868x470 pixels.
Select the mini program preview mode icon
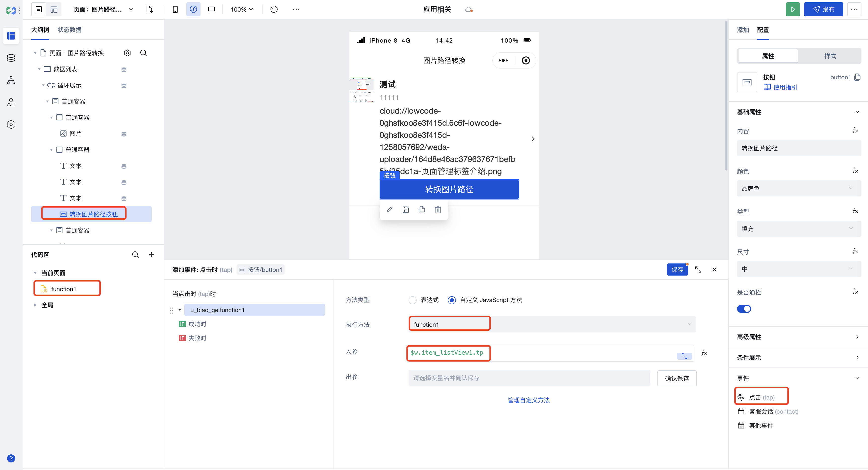point(193,9)
